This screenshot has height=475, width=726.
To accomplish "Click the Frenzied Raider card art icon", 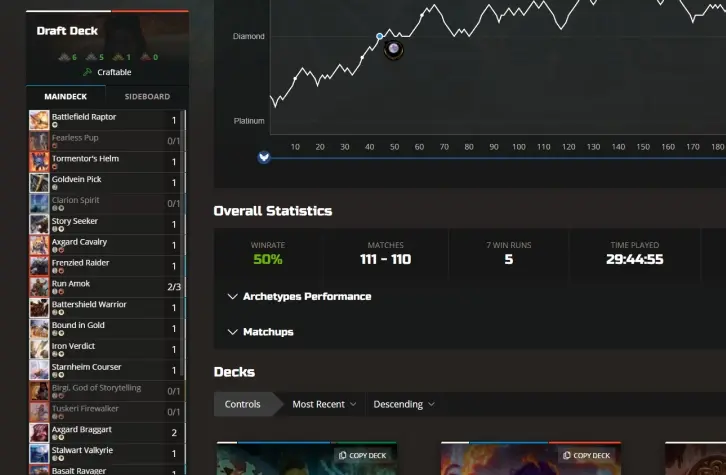I will (x=39, y=266).
